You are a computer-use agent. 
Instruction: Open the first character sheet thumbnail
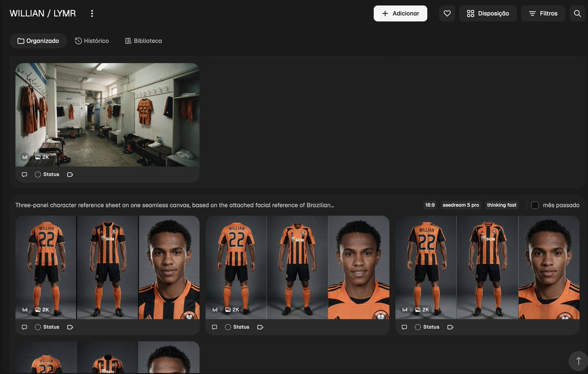pos(107,268)
